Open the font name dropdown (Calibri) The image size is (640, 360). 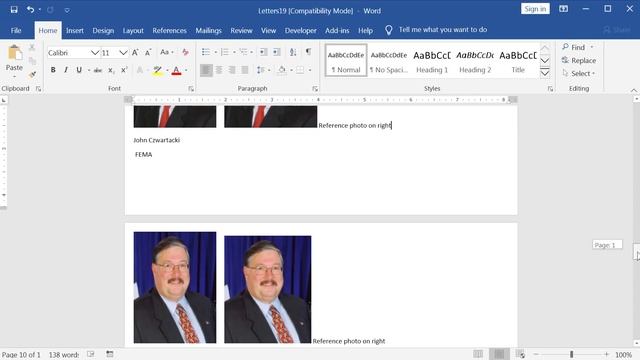point(95,53)
